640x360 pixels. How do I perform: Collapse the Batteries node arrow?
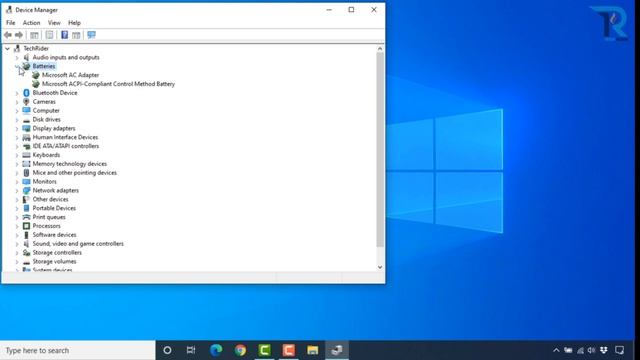coord(17,66)
